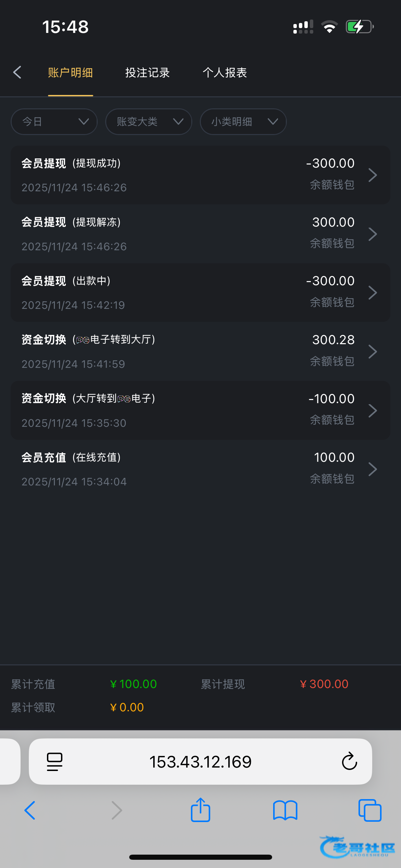Select the 账户明细 tab
This screenshot has height=868, width=401.
pyautogui.click(x=71, y=73)
